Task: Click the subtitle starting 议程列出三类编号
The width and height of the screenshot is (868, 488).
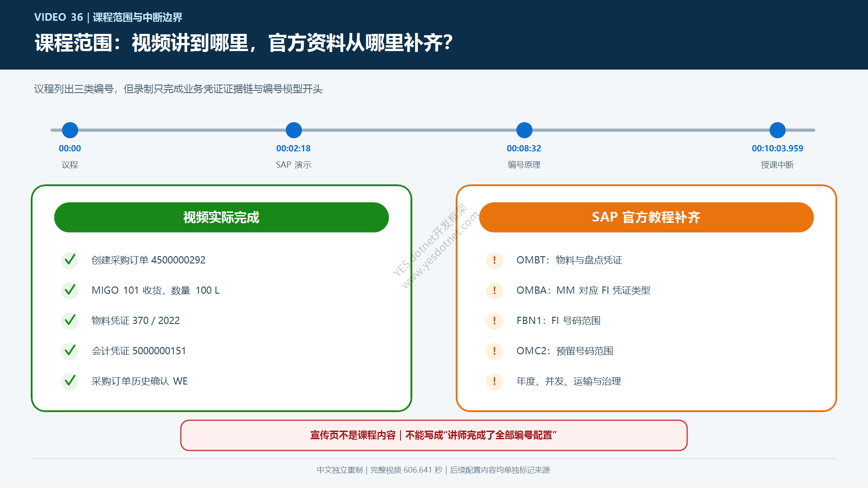Action: (179, 89)
